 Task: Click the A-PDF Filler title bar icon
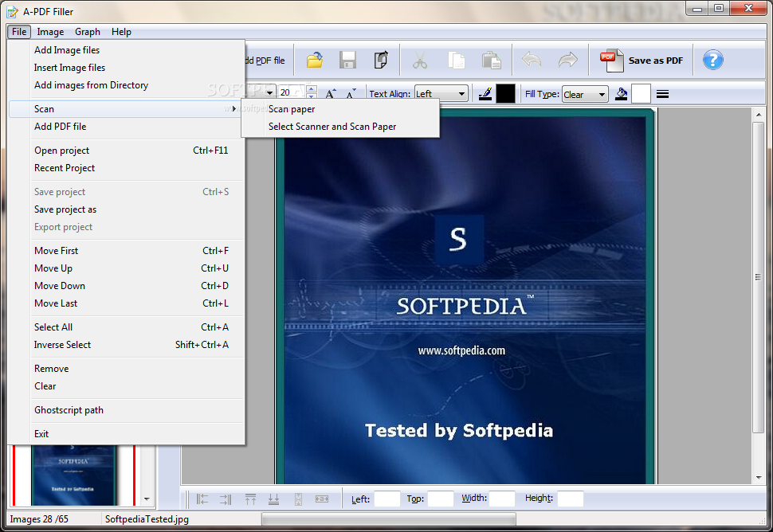(x=12, y=11)
